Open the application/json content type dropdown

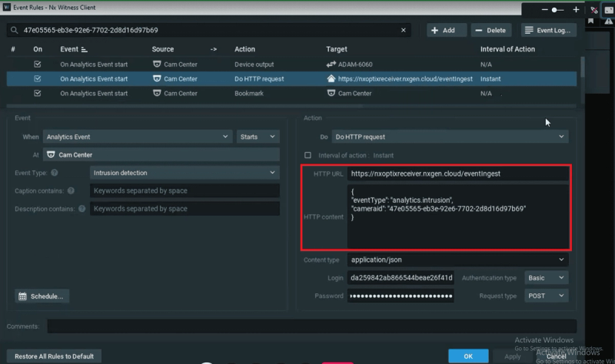coord(457,260)
